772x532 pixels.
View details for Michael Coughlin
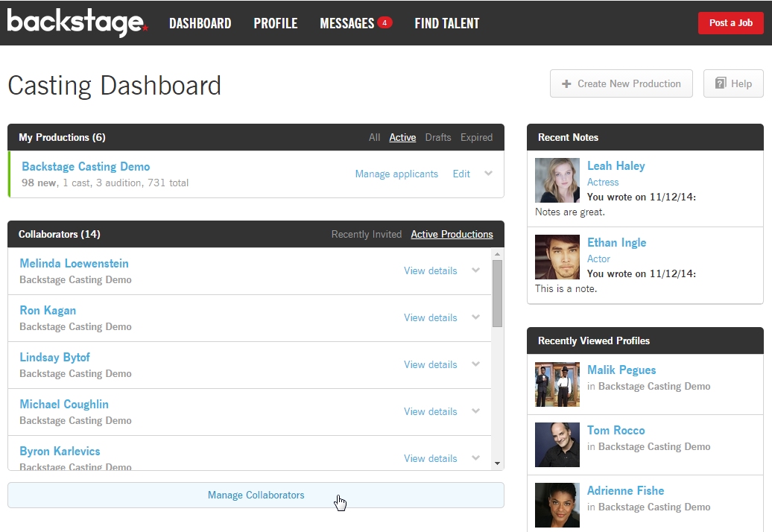[430, 411]
